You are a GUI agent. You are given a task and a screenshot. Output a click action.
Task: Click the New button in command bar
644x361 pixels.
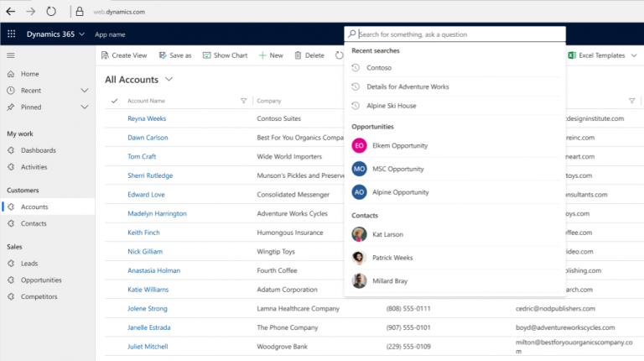[x=271, y=55]
